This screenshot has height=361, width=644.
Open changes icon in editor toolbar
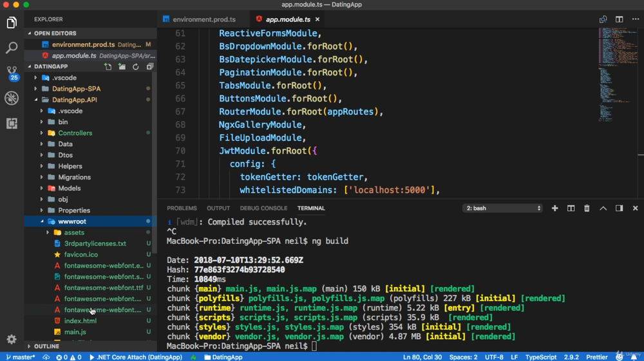(603, 19)
